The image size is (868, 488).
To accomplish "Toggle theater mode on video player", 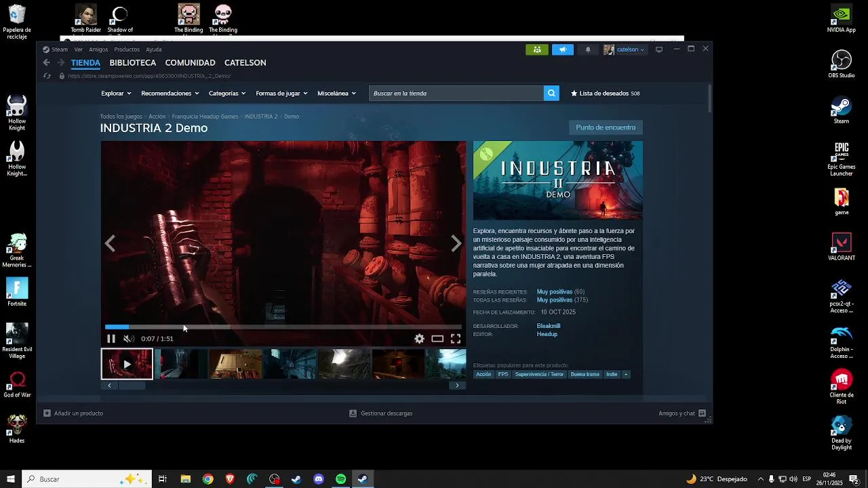I will 437,339.
